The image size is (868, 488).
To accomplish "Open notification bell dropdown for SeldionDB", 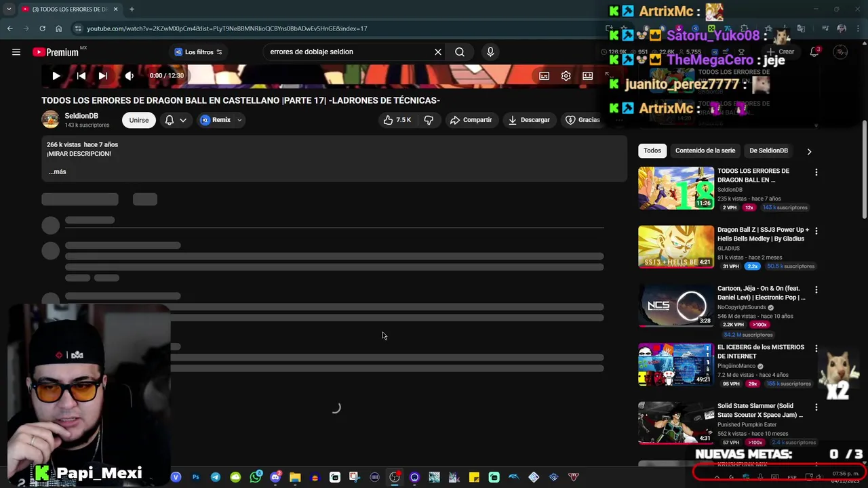I will pyautogui.click(x=176, y=120).
